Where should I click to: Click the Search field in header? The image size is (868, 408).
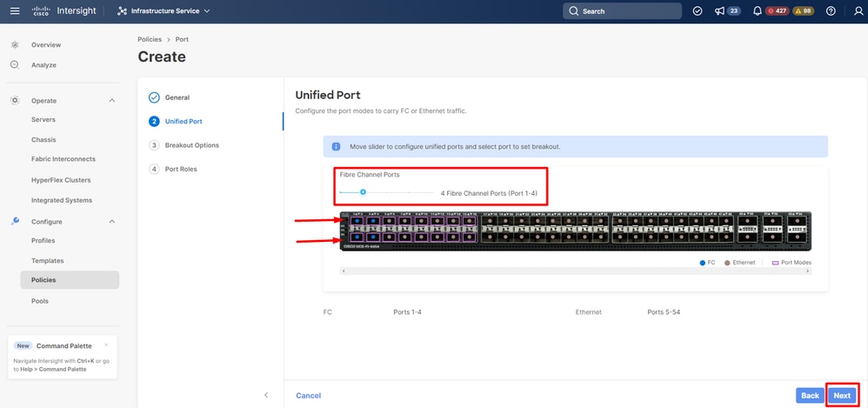(622, 11)
